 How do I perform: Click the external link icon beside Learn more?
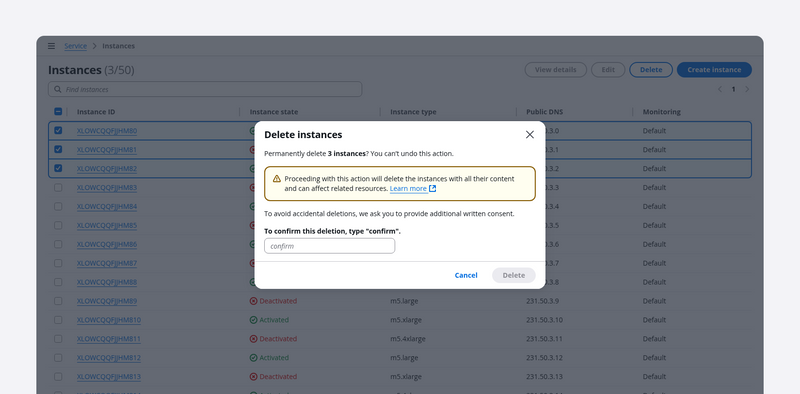point(433,188)
